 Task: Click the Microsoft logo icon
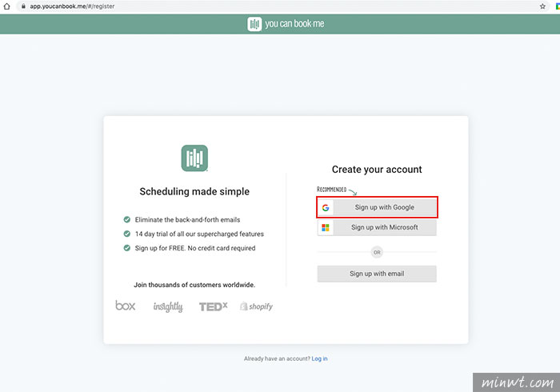(326, 228)
